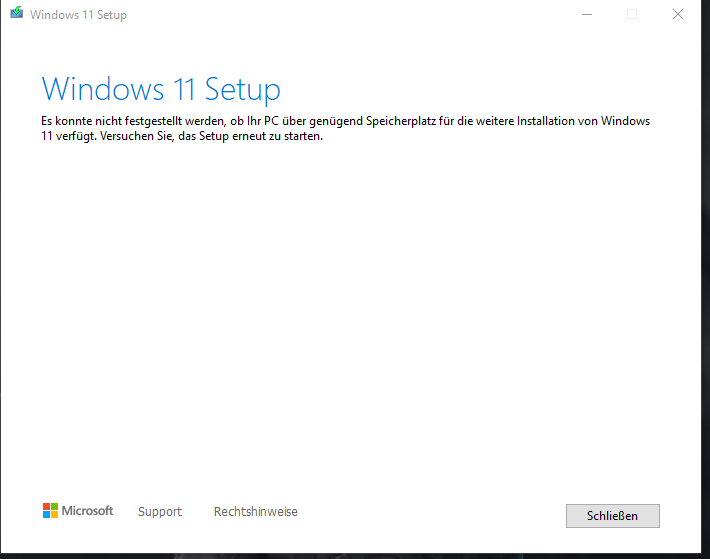Minimize the Windows 11 Setup window
Image resolution: width=710 pixels, height=559 pixels.
587,14
